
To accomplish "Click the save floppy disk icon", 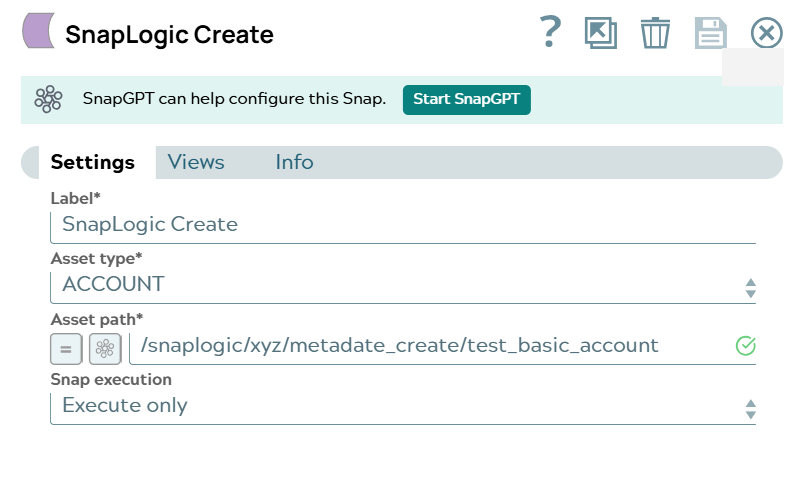I will coord(710,33).
